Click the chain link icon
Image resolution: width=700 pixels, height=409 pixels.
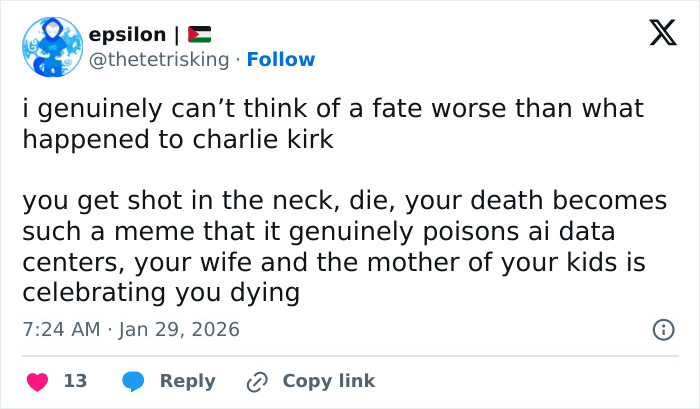point(258,381)
